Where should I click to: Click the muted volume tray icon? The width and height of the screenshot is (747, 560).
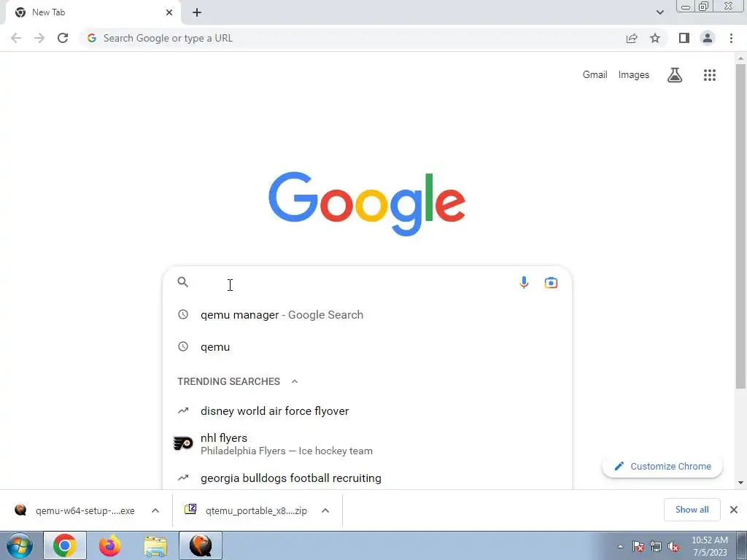[673, 547]
